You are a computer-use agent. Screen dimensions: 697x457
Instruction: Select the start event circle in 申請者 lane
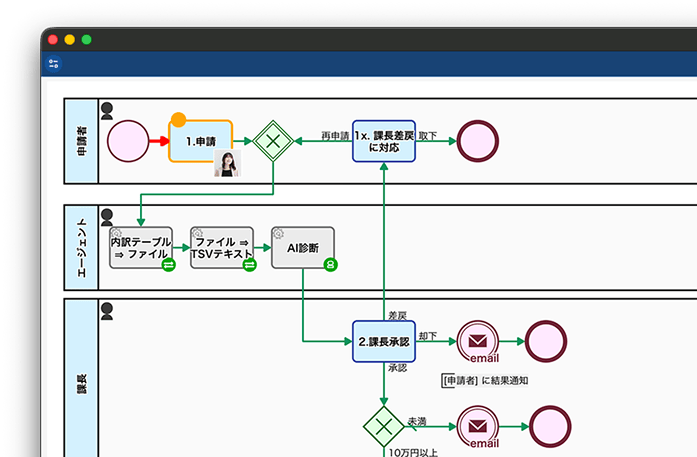click(128, 141)
